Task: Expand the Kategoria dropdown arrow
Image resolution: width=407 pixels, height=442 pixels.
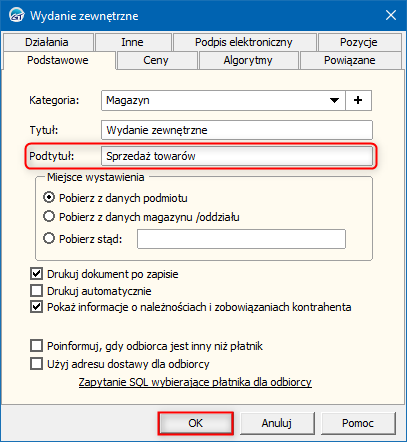Action: 334,100
